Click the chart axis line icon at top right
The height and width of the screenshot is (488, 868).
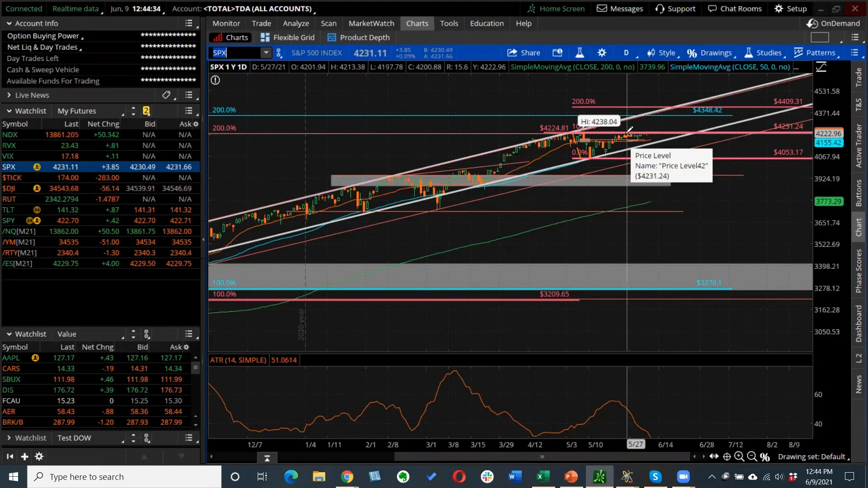(821, 67)
